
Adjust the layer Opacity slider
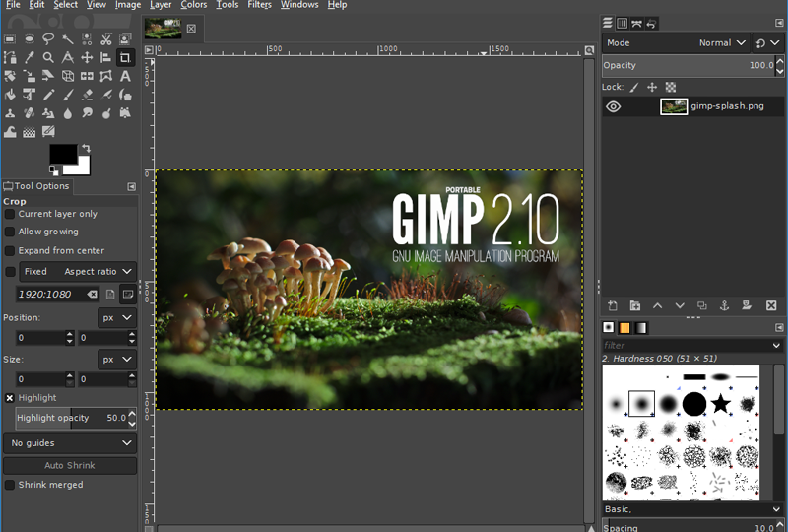point(689,65)
